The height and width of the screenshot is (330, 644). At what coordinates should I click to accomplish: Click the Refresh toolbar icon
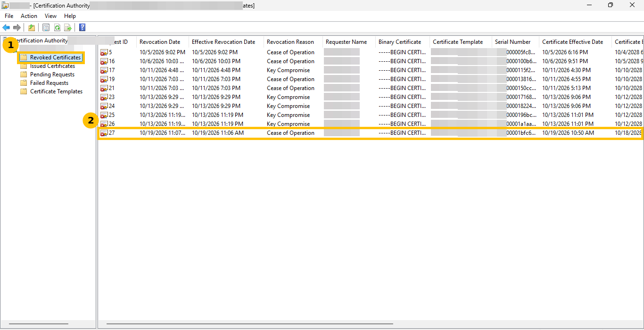pyautogui.click(x=57, y=27)
